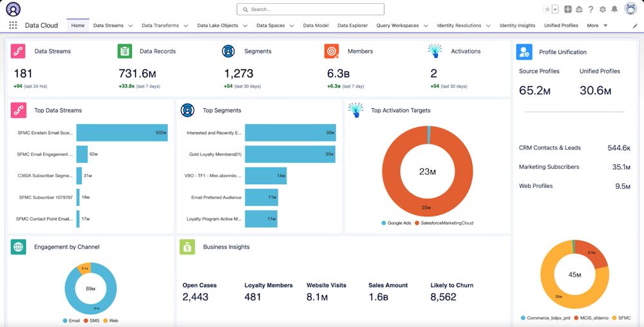Open the Identity Insights tab
The height and width of the screenshot is (327, 644).
[x=517, y=26]
